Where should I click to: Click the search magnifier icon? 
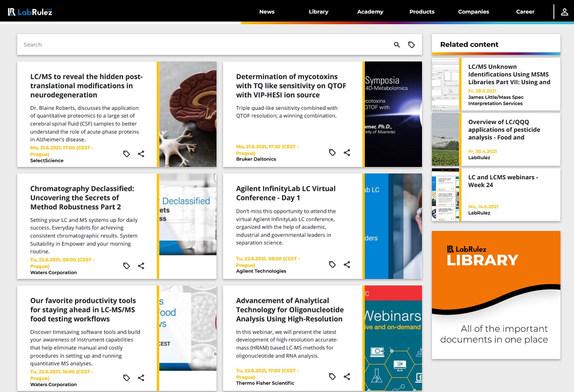[x=397, y=45]
